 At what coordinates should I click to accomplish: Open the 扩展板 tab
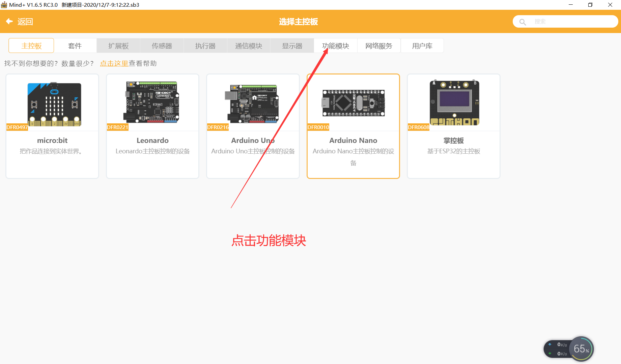[x=118, y=46]
